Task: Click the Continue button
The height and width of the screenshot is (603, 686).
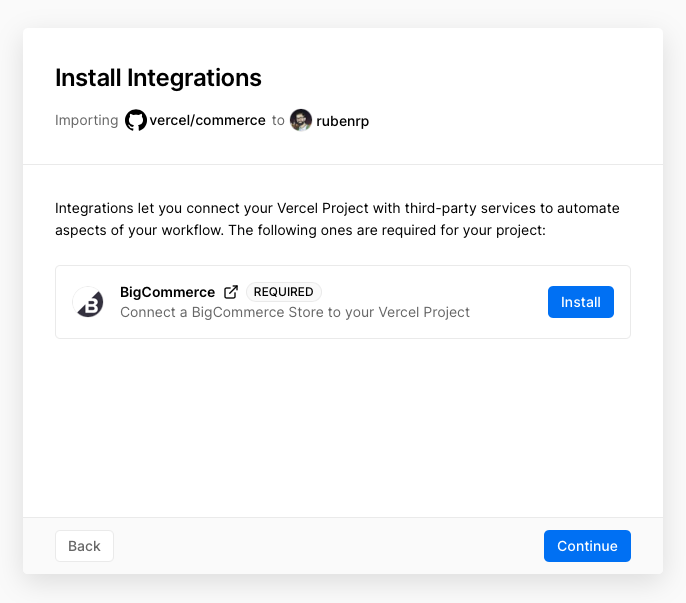Action: (587, 546)
